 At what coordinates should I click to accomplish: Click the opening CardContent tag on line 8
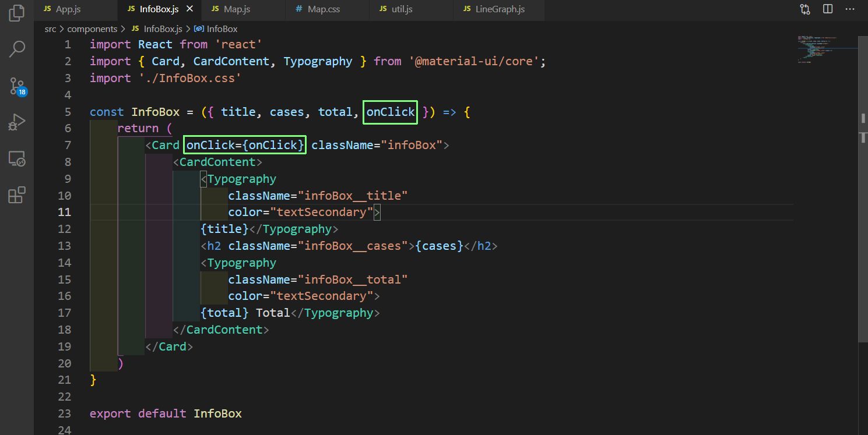[x=218, y=162]
